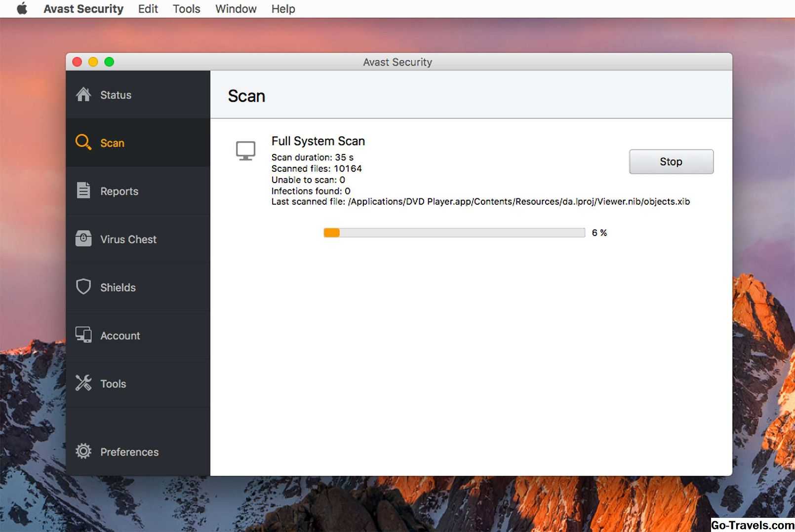Click the Virus Chest safe icon
Viewport: 795px width, 532px height.
[83, 238]
